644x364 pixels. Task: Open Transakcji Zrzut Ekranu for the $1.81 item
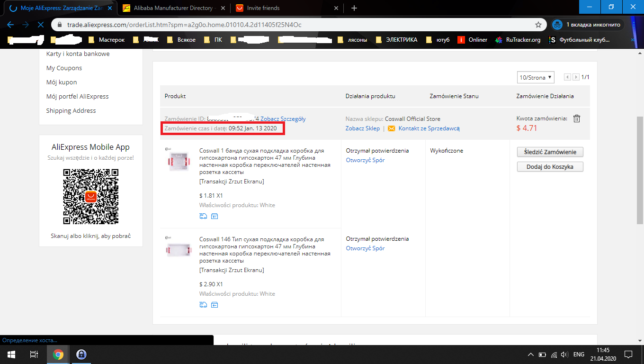(232, 182)
